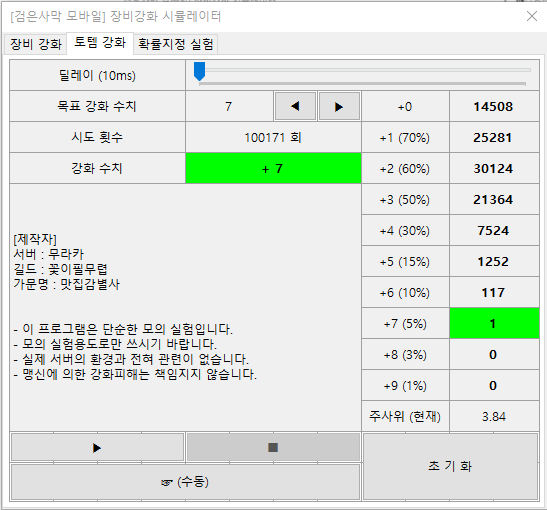Click the target level value 7

pos(229,106)
